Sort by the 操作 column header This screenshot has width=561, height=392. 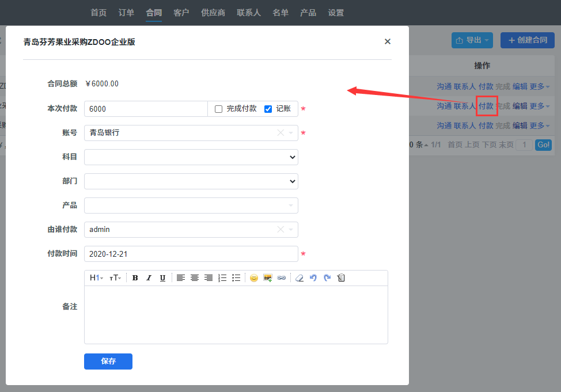click(482, 66)
